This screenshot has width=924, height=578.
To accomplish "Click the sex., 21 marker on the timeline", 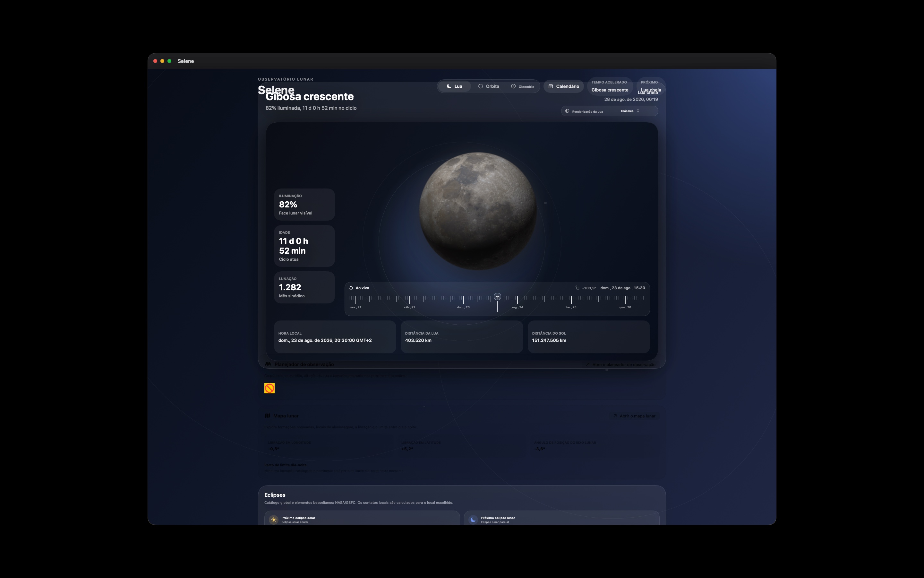I will tap(355, 307).
